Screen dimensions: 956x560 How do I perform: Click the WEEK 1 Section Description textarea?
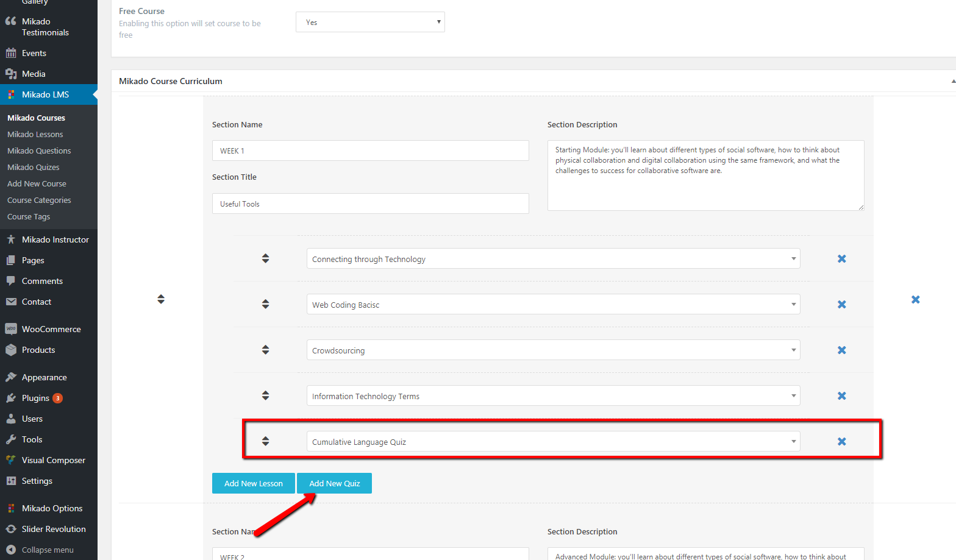(x=706, y=175)
